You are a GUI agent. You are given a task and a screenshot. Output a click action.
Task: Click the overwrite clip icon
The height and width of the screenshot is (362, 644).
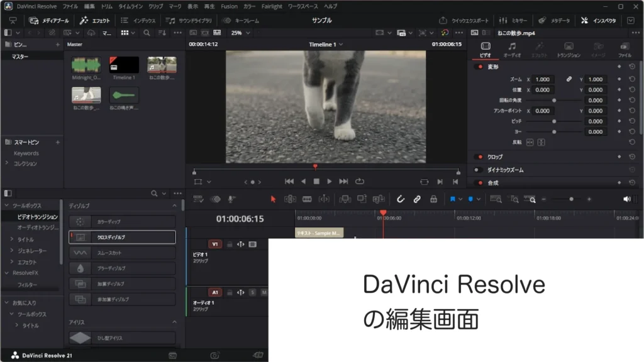coord(362,199)
